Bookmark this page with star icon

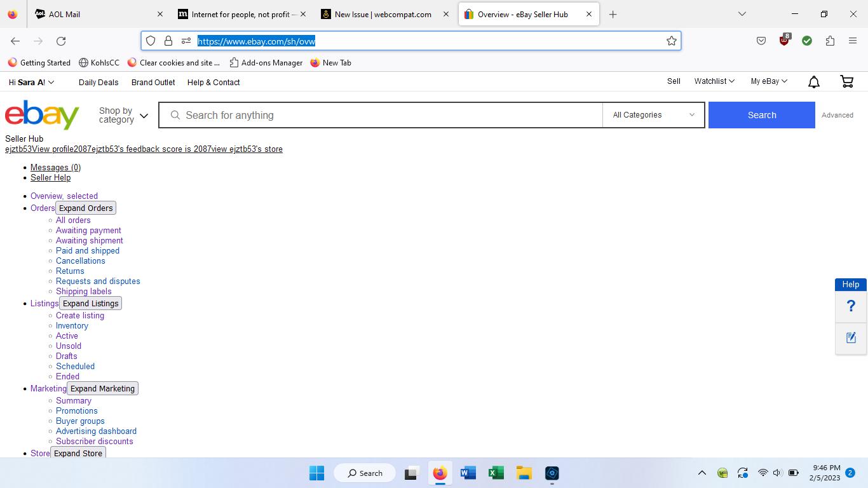point(671,41)
